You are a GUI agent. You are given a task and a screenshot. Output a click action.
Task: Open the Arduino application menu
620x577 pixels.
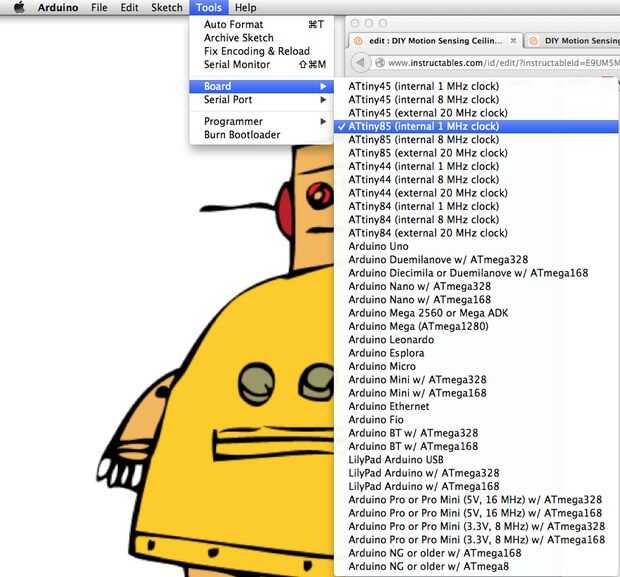pos(58,8)
